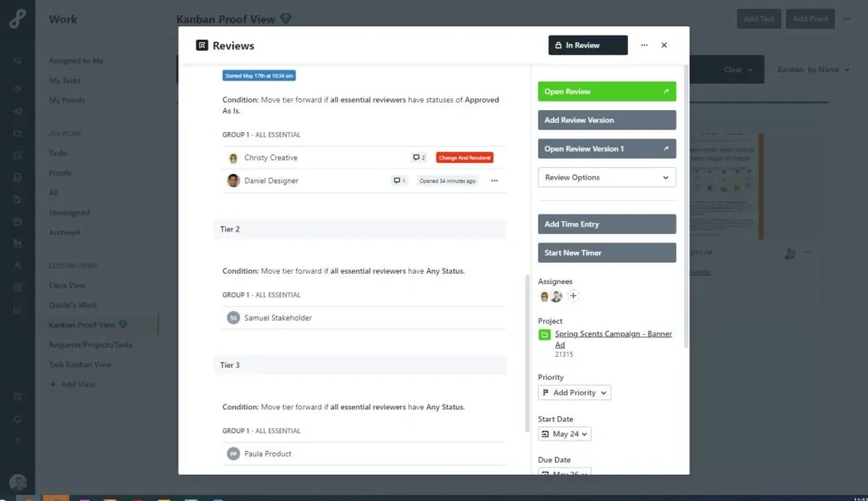Select the Tier 2 header

coord(359,229)
